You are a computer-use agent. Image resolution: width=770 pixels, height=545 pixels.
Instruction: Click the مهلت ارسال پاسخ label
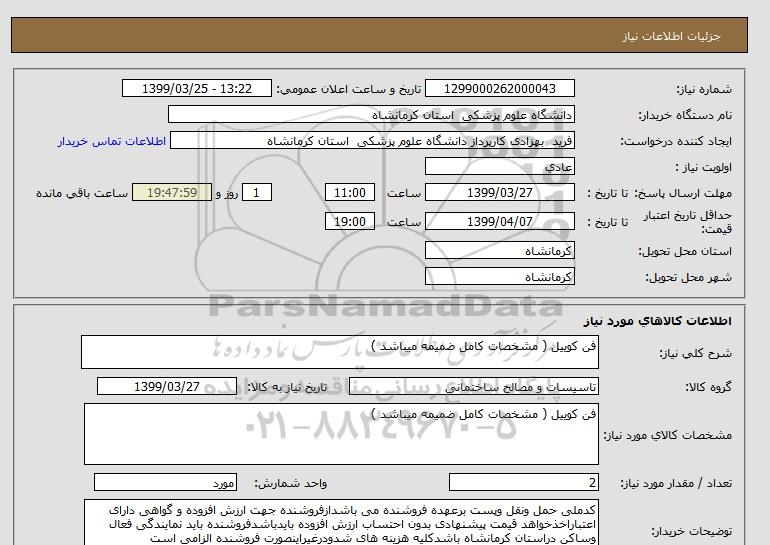click(x=682, y=193)
